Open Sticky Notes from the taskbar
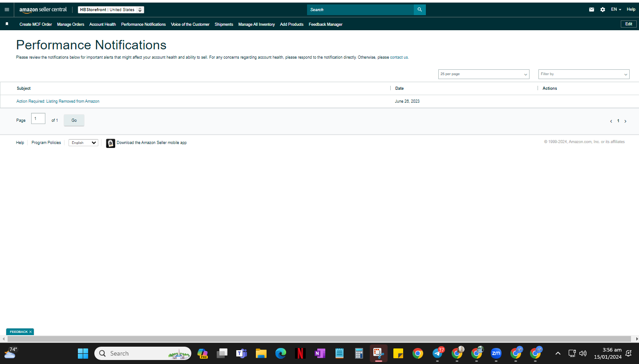The height and width of the screenshot is (364, 639). click(x=398, y=353)
